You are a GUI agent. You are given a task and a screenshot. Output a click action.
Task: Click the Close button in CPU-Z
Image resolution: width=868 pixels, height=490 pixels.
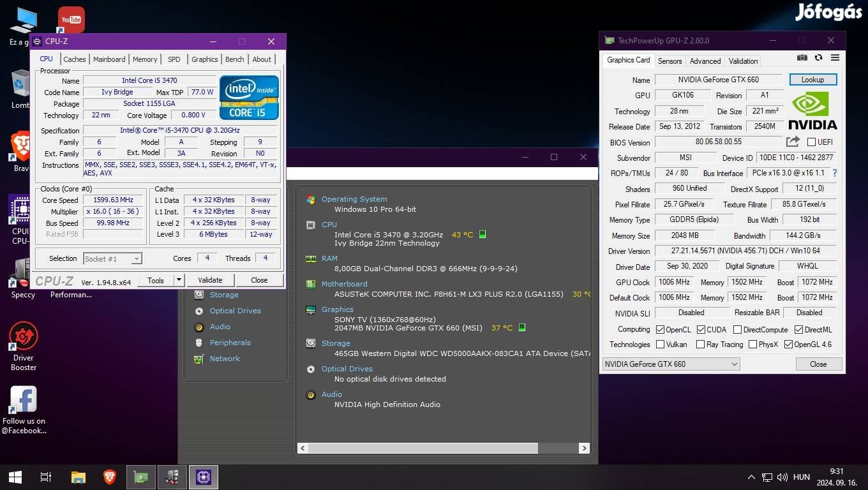tap(259, 280)
